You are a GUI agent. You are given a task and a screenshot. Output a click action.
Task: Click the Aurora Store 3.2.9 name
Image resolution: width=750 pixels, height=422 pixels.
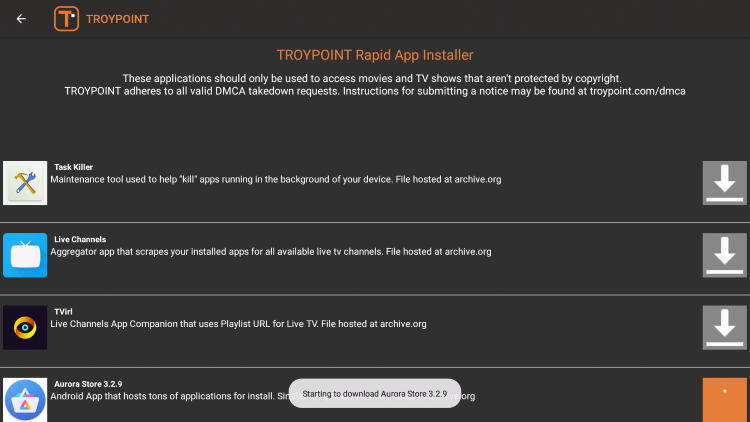88,384
